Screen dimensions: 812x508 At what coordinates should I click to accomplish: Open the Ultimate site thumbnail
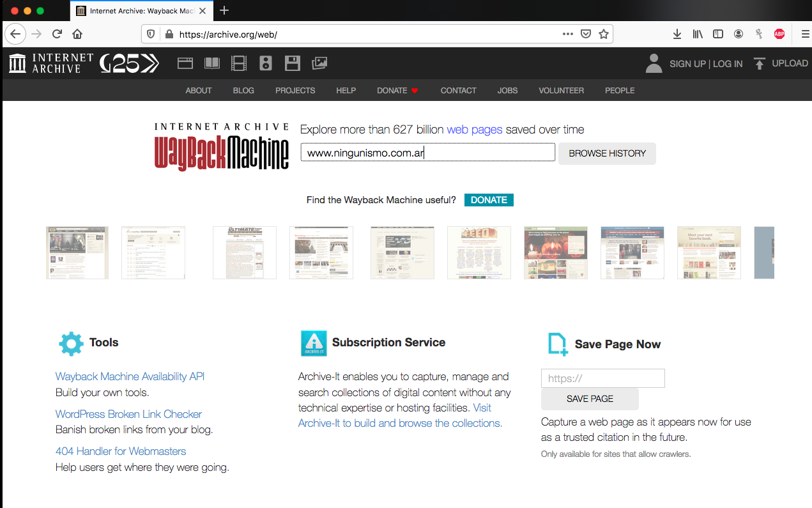(x=245, y=252)
